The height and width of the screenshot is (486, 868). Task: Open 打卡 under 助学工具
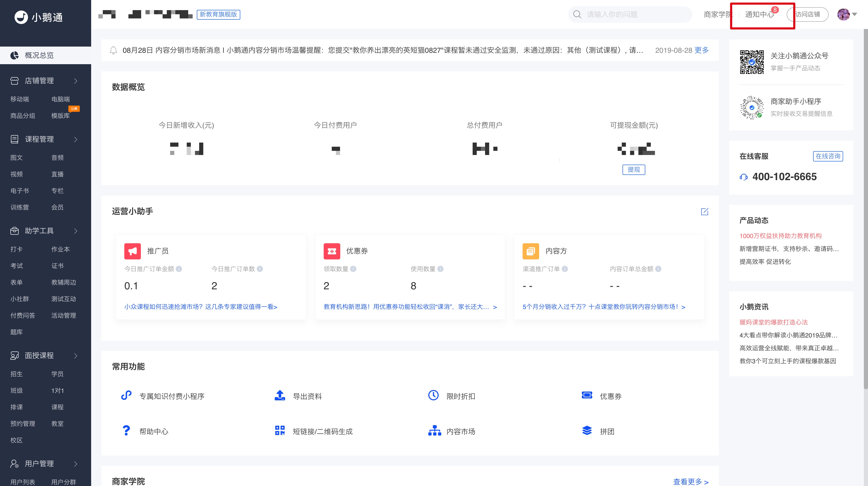tap(16, 249)
